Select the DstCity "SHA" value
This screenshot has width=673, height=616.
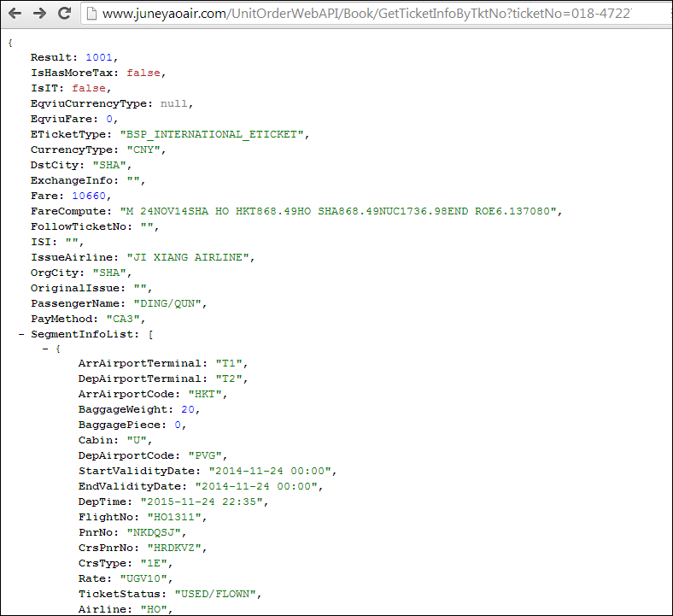tap(109, 165)
